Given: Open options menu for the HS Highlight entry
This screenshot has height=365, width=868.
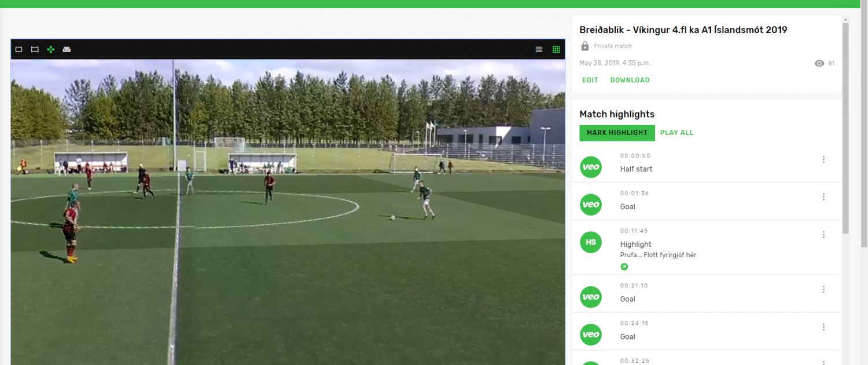Looking at the screenshot, I should (823, 235).
